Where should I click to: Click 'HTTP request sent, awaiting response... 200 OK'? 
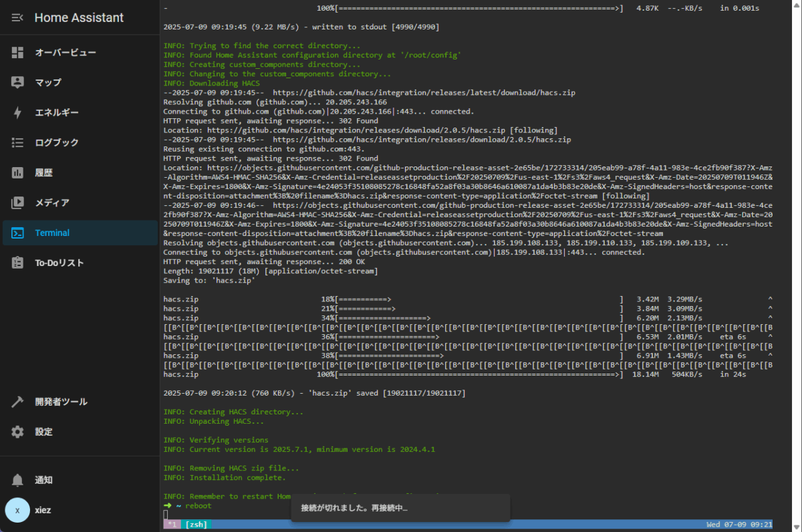(x=264, y=262)
